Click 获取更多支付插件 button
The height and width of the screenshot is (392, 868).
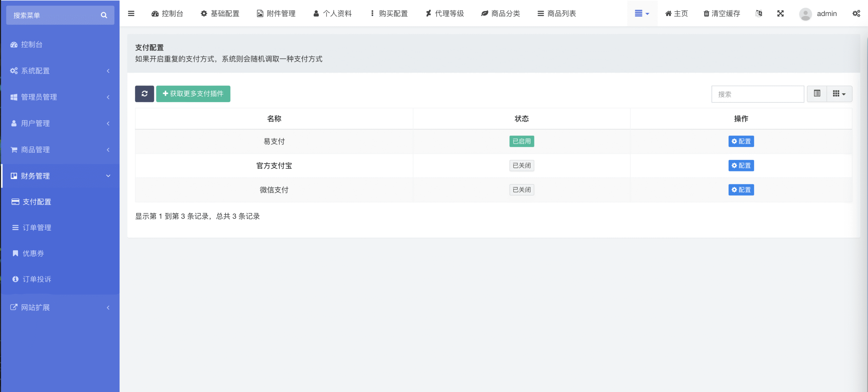point(193,94)
